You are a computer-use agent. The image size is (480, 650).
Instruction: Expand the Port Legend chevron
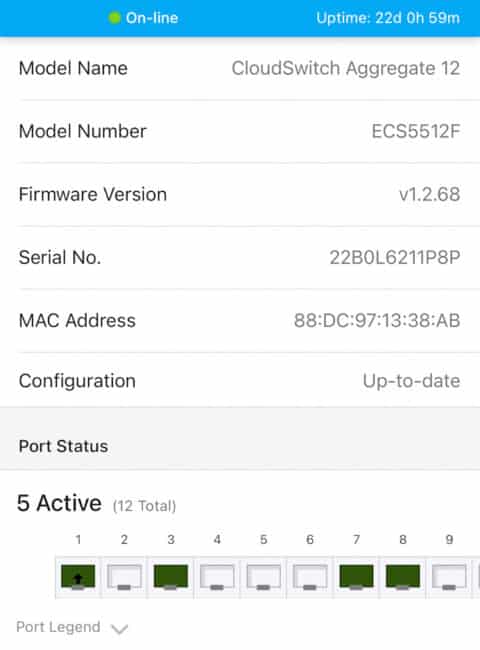click(x=119, y=629)
